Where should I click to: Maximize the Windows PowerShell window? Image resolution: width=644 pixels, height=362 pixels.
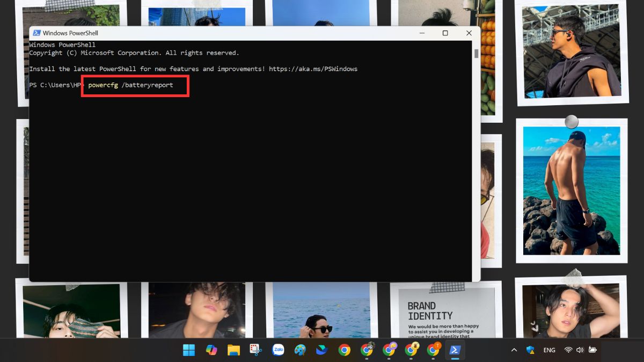(x=445, y=33)
